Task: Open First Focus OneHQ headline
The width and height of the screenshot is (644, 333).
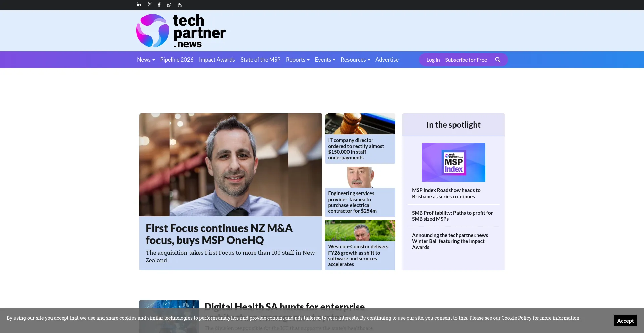Action: pos(219,234)
